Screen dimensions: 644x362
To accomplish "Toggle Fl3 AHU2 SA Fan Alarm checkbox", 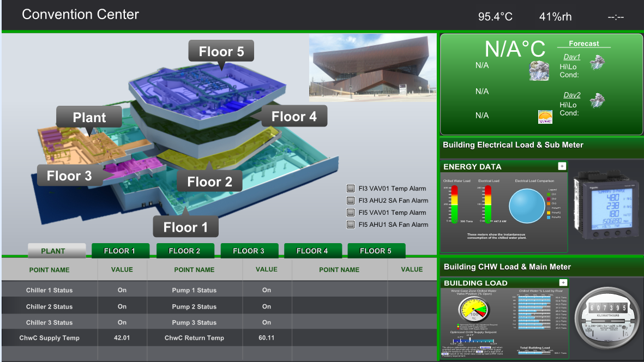I will tap(351, 201).
